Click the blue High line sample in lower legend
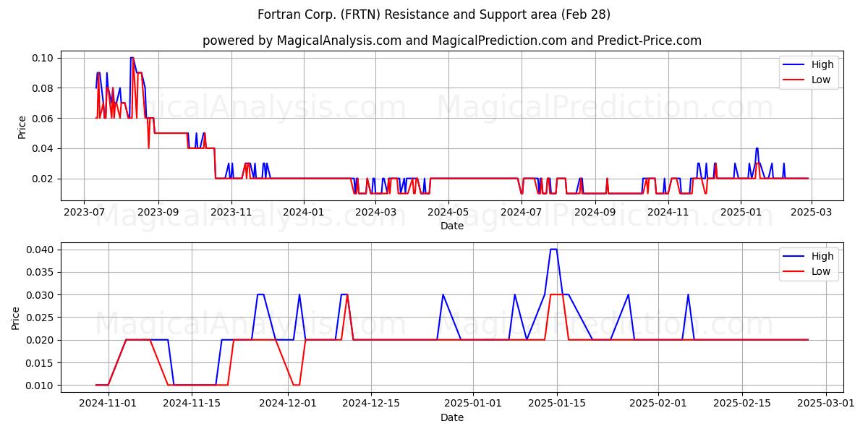This screenshot has height=434, width=868. [x=794, y=256]
